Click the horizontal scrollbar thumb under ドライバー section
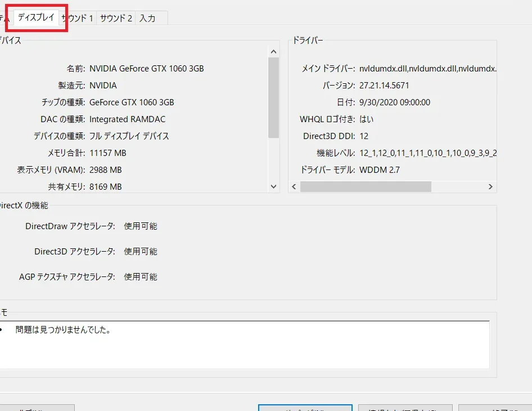 pos(366,186)
